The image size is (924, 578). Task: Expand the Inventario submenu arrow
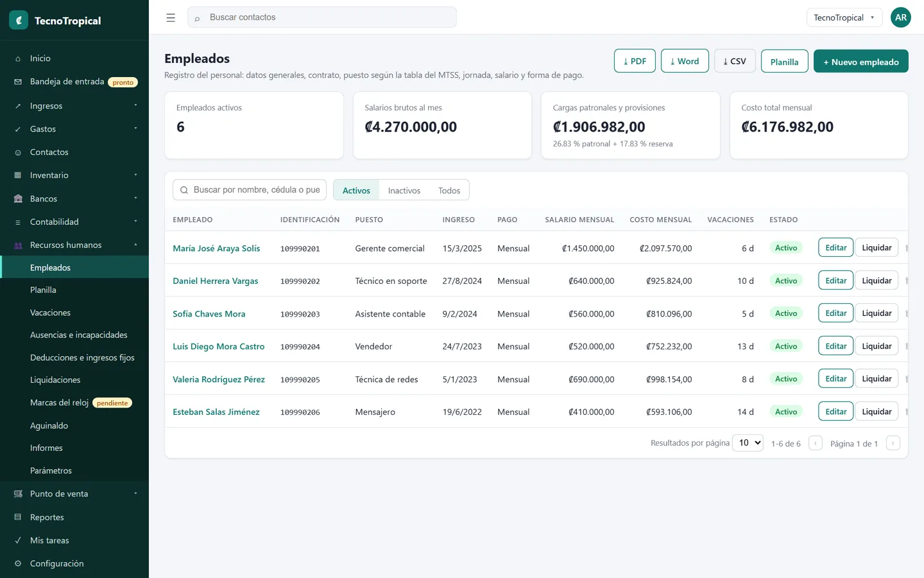[x=135, y=175]
